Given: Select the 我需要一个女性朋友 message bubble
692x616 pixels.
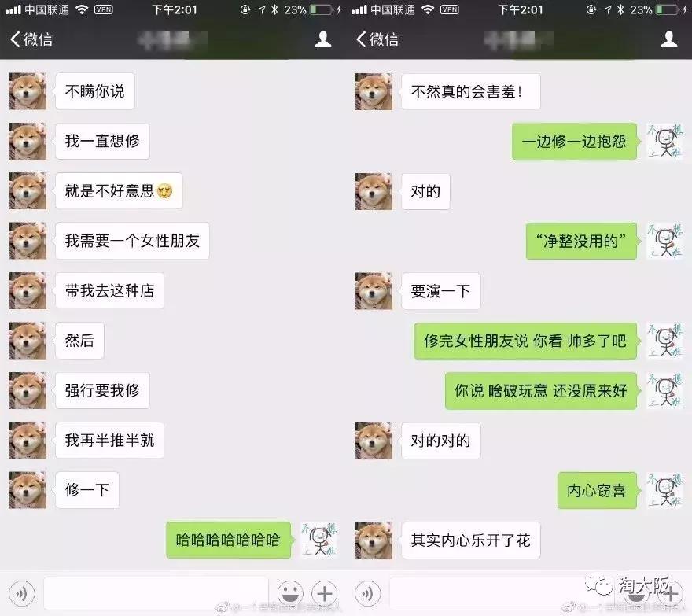Looking at the screenshot, I should pyautogui.click(x=132, y=241).
